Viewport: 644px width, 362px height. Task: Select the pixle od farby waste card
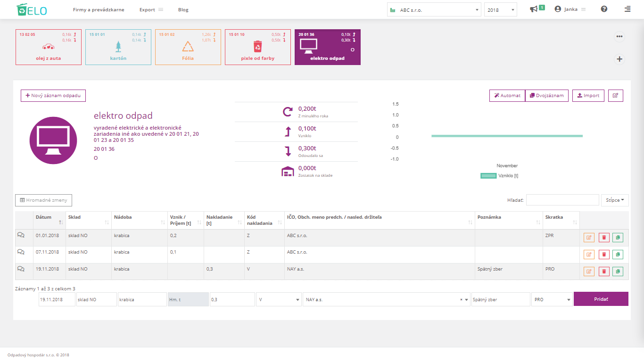[x=258, y=47]
